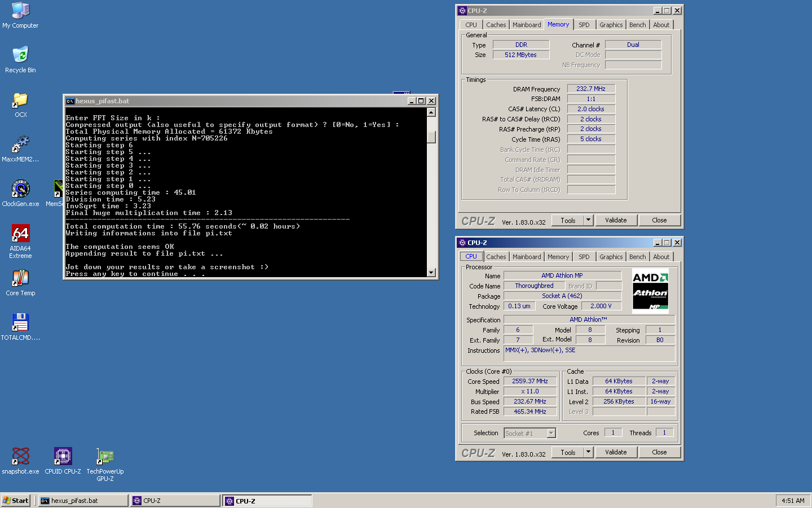Click the Multiplier value x 11.0

click(530, 391)
